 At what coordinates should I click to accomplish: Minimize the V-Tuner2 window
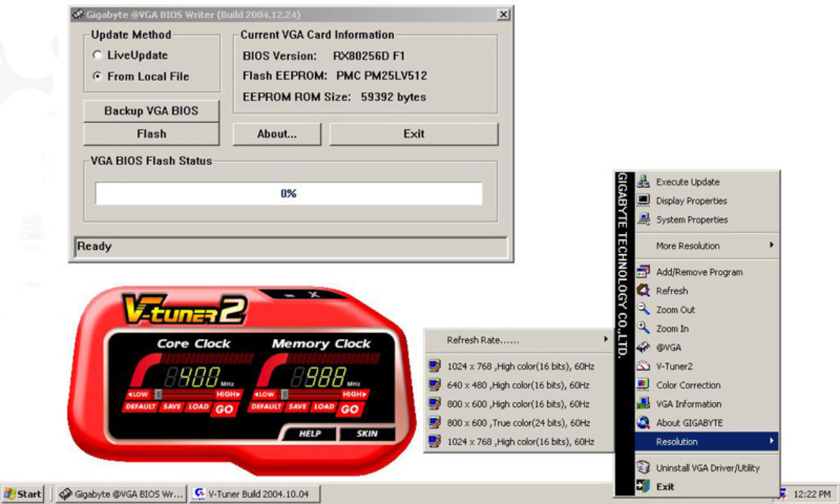[x=290, y=295]
